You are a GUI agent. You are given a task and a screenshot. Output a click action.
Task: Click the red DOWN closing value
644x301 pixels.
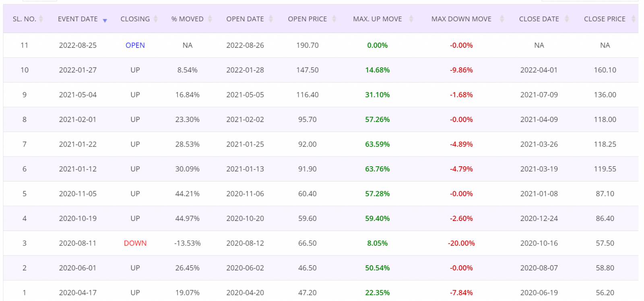pyautogui.click(x=135, y=243)
